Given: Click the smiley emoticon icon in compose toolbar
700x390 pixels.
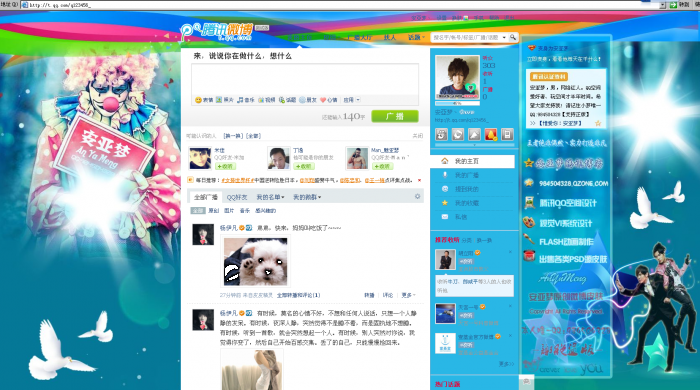Looking at the screenshot, I should pos(198,100).
